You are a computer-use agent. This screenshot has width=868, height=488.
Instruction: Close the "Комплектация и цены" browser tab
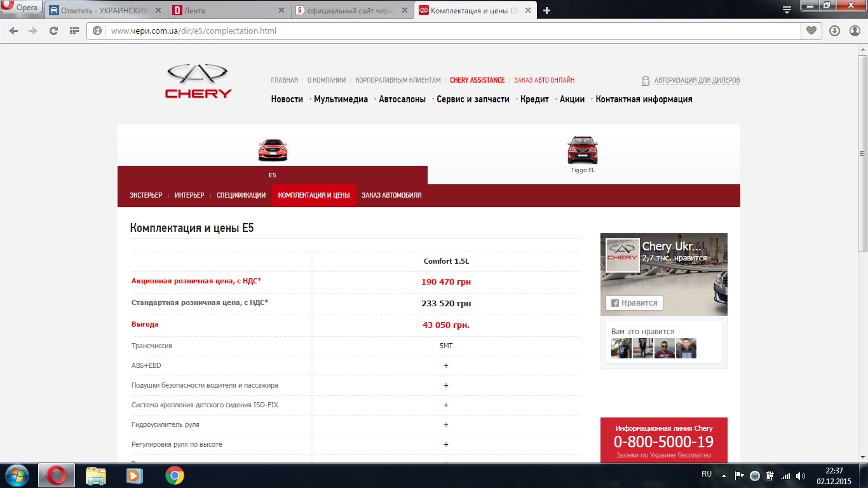coord(528,11)
